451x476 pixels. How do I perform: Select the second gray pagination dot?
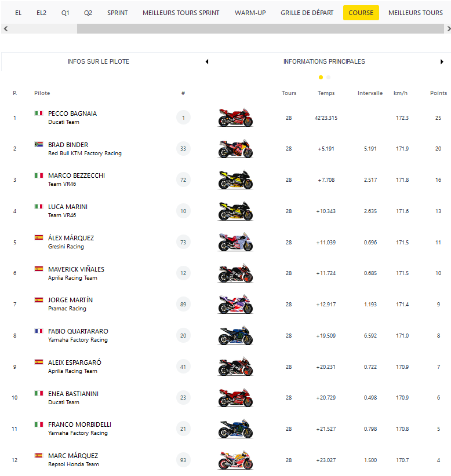pos(329,77)
